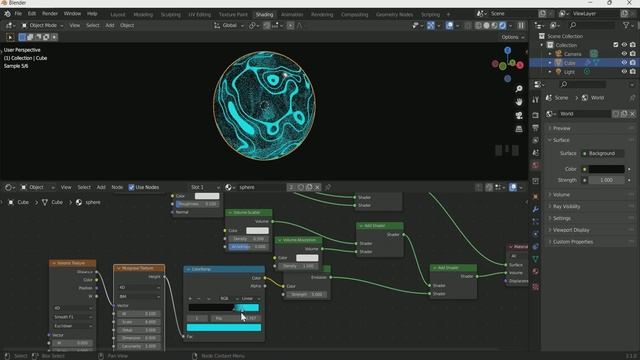Toggle camera view icon in viewport

click(519, 116)
